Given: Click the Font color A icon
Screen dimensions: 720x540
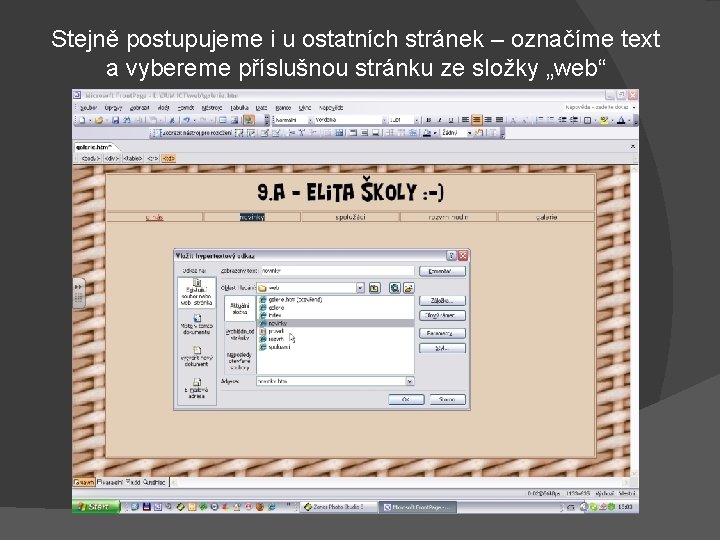Looking at the screenshot, I should (621, 120).
